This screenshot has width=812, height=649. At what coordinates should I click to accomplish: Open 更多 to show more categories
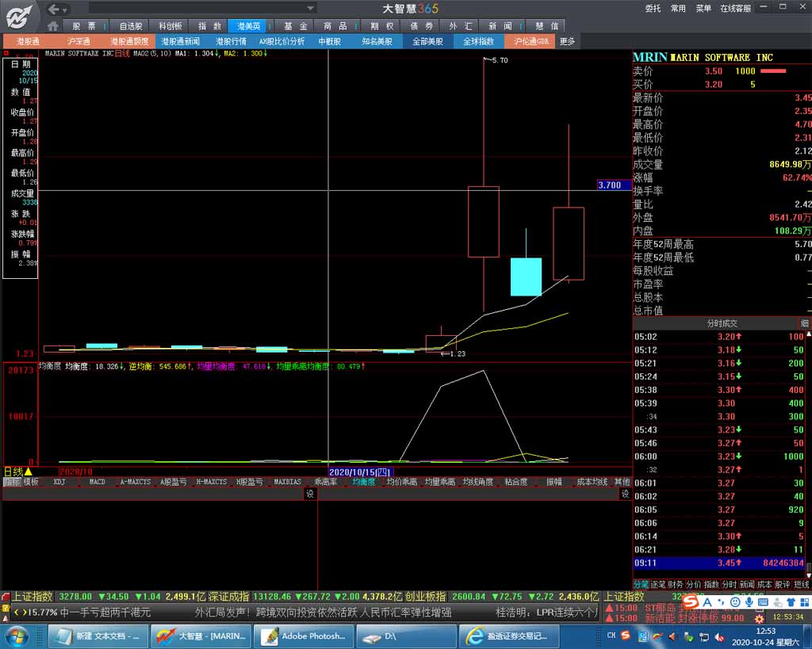pos(567,41)
